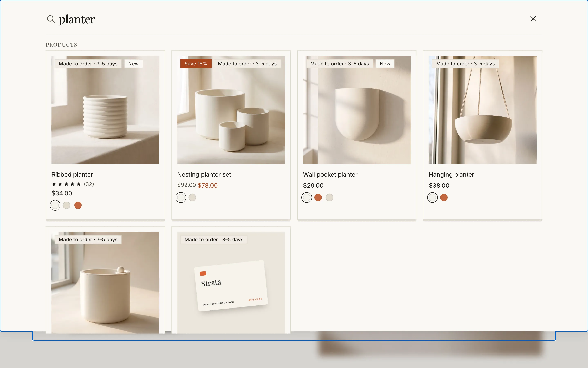
Task: Select beige swatch on Wall pocket planter
Action: [330, 197]
